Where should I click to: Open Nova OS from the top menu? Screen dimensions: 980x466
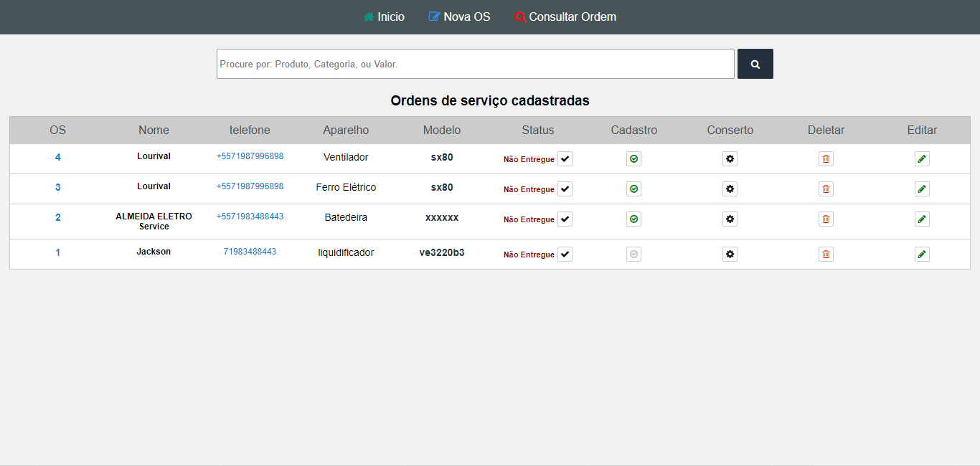[459, 16]
